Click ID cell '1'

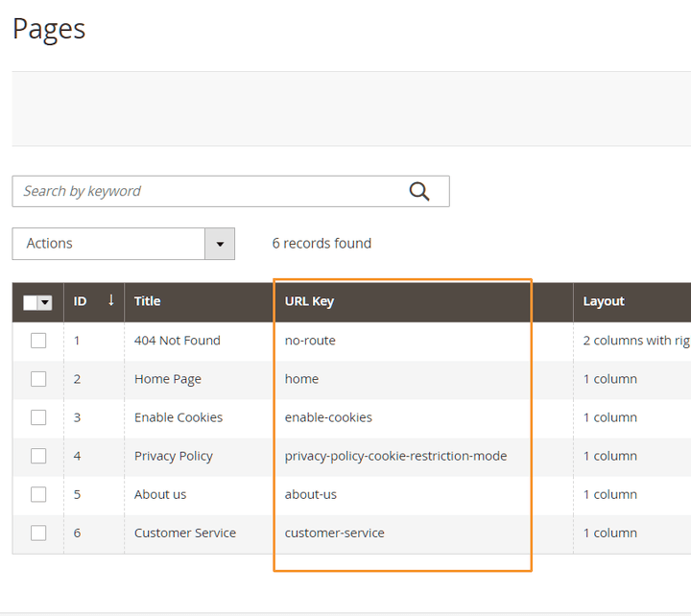coord(77,341)
